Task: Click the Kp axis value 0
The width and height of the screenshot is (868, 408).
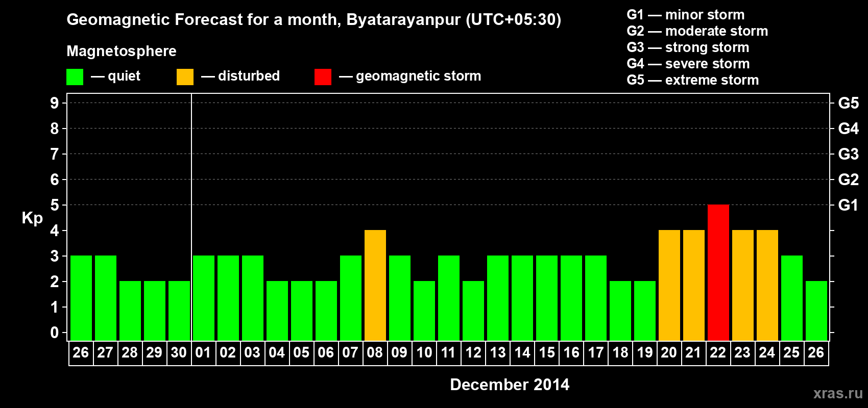Action: click(55, 333)
